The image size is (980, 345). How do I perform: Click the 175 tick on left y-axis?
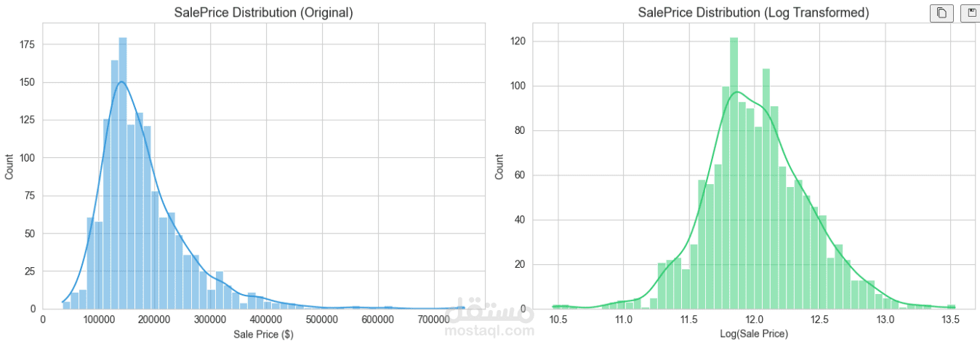pos(27,44)
